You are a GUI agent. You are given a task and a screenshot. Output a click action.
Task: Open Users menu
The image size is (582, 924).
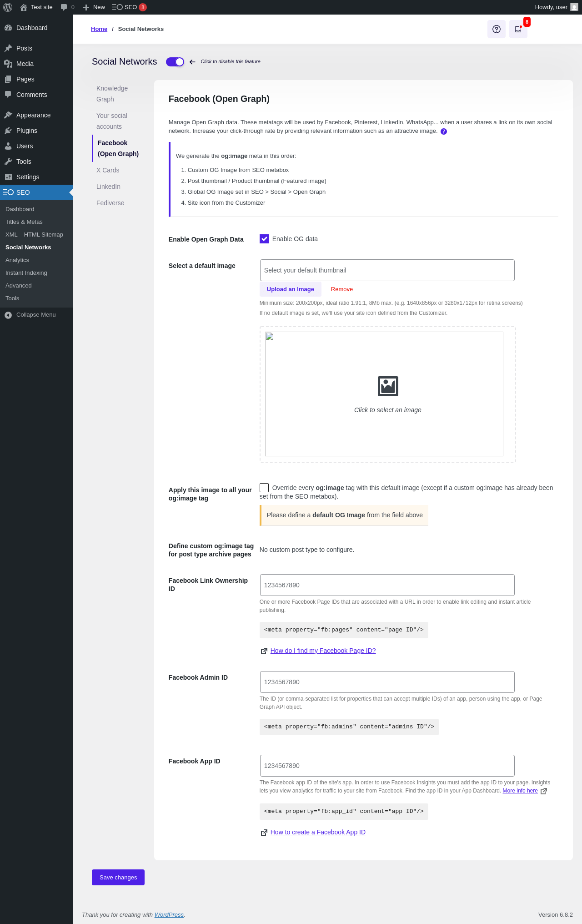click(x=36, y=146)
